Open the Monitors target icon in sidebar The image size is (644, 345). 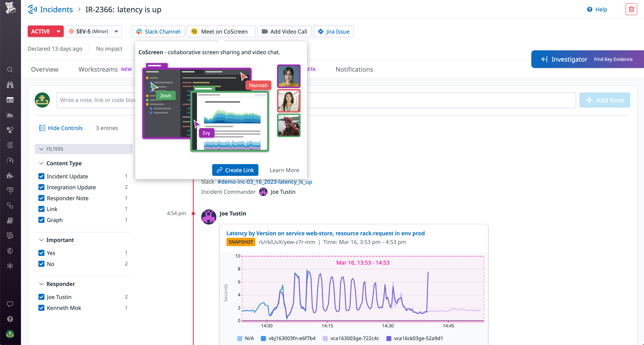tap(10, 145)
